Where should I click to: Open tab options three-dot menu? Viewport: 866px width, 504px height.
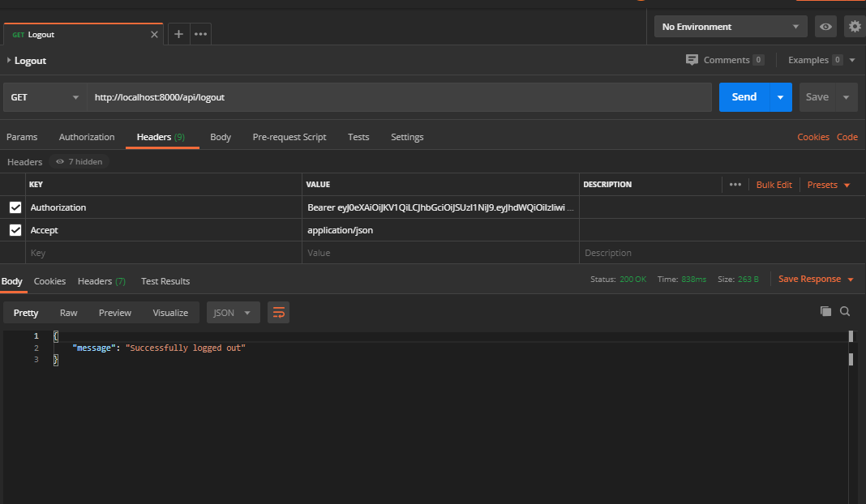[x=200, y=34]
